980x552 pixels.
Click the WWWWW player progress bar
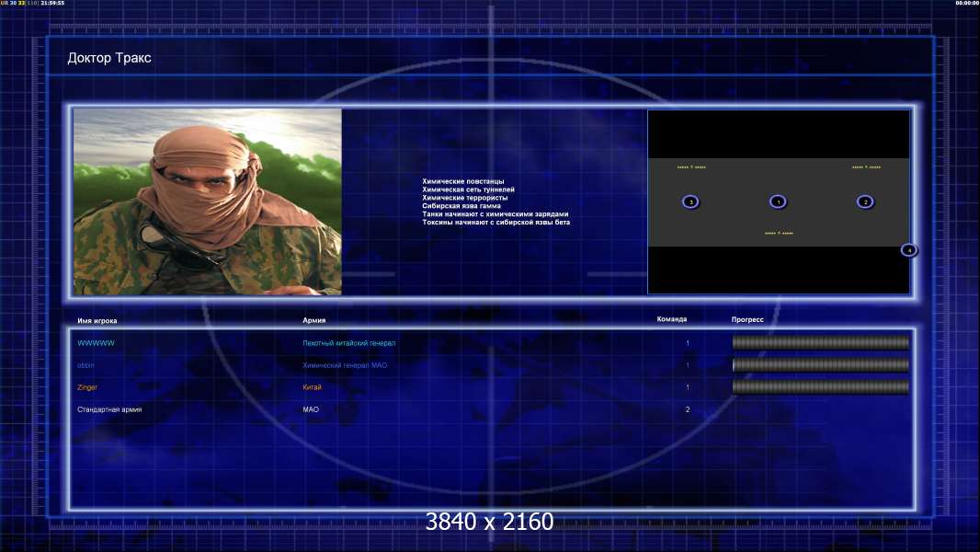coord(820,343)
